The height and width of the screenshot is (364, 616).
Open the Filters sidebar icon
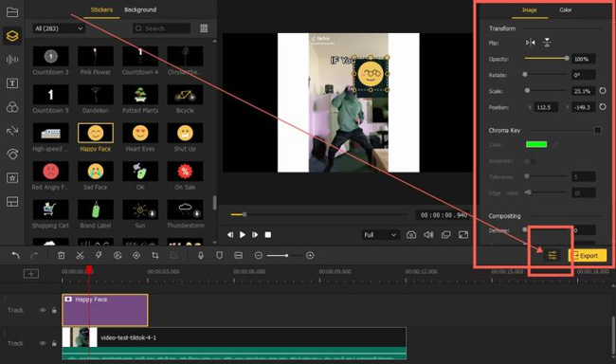(12, 107)
